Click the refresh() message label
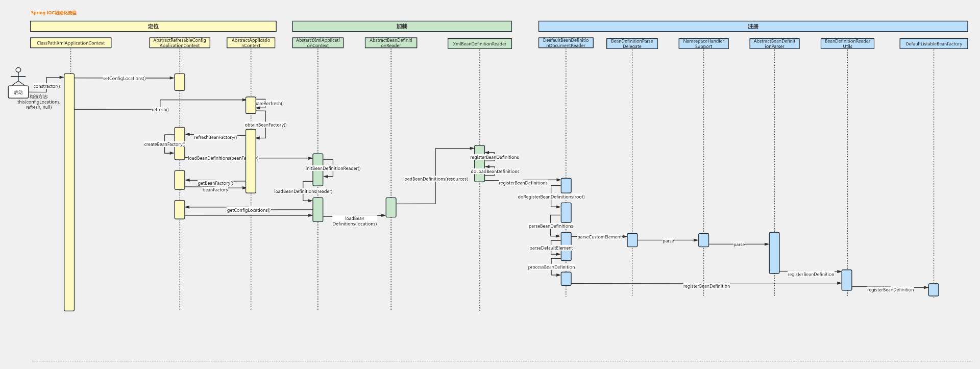Screen dimensions: 980x369 click(x=160, y=110)
